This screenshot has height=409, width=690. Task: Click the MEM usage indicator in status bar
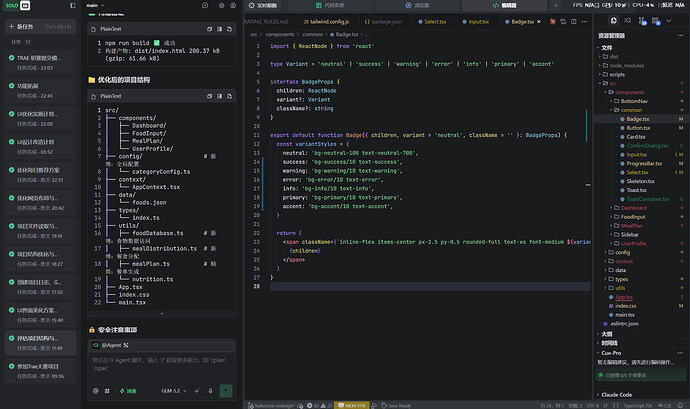point(352,405)
